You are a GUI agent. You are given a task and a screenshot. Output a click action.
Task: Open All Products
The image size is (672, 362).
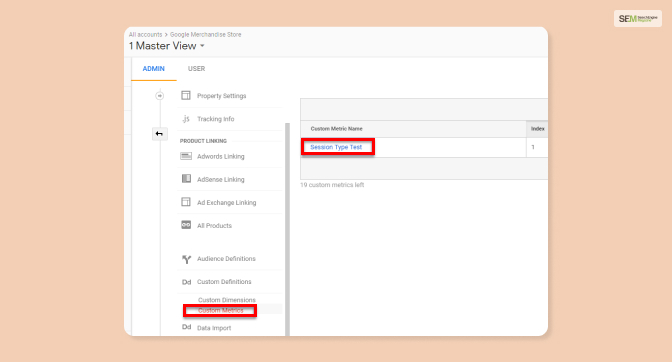tap(214, 226)
